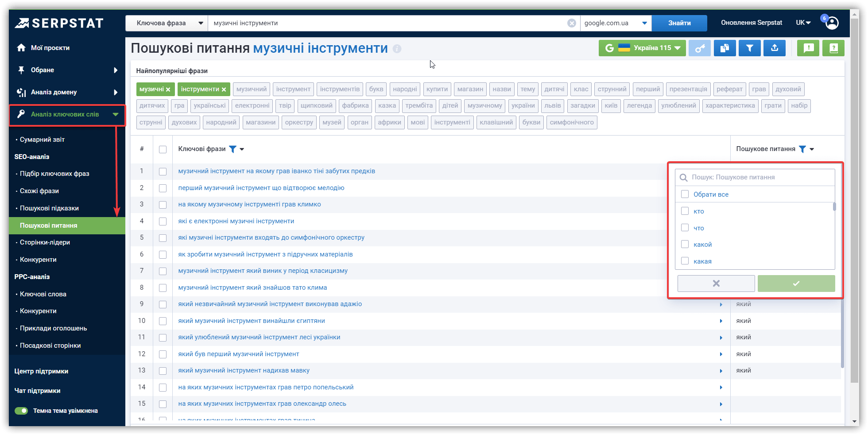Screen dimensions: 868x435
Task: Expand row 14 arrow for петро попельський phrase
Action: [721, 388]
